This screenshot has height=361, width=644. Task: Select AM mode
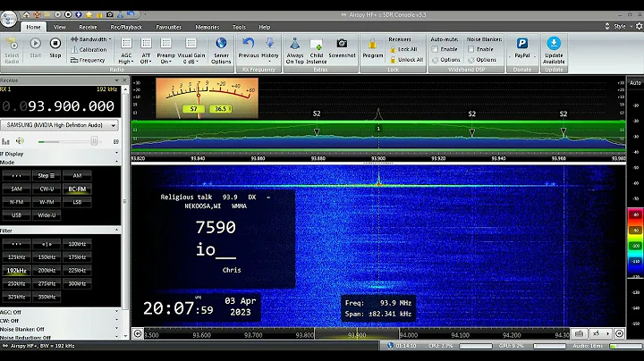(77, 175)
